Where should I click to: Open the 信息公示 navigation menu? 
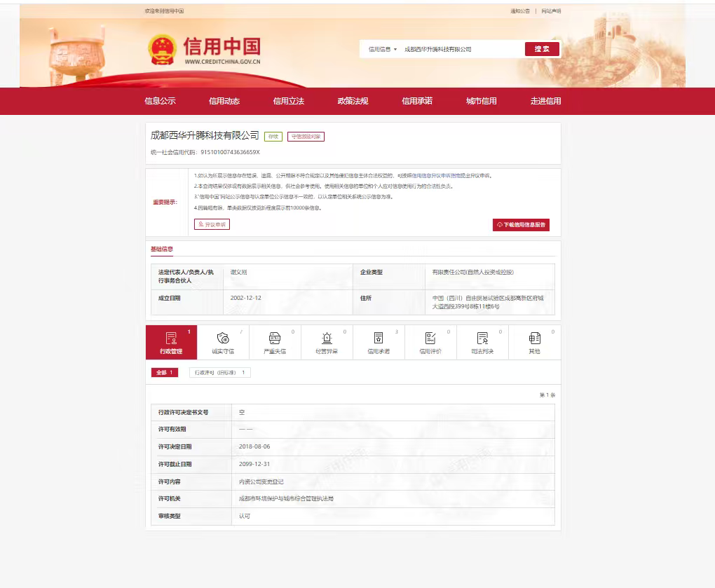coord(160,101)
